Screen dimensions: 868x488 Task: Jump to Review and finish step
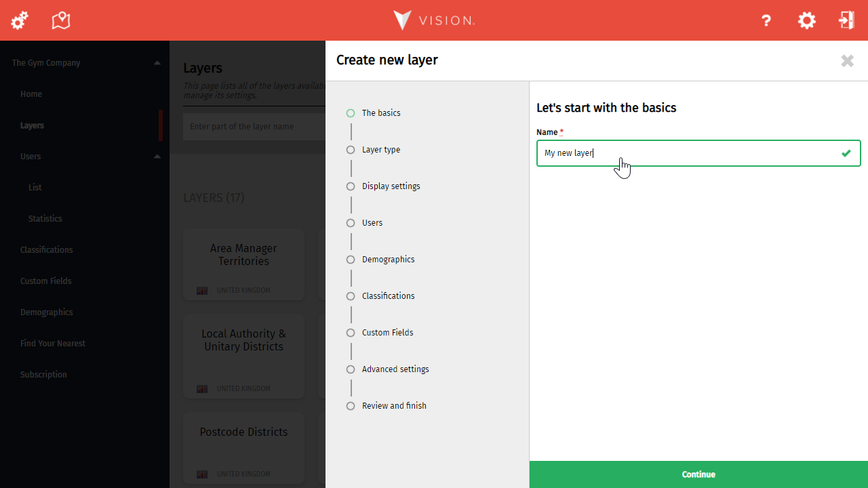click(x=393, y=406)
